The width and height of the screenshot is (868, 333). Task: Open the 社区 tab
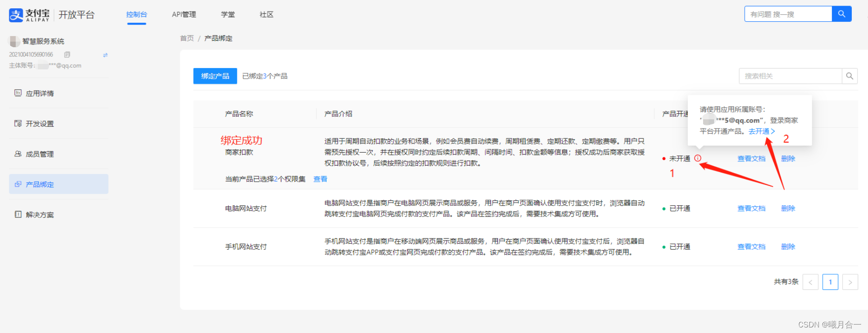click(267, 14)
